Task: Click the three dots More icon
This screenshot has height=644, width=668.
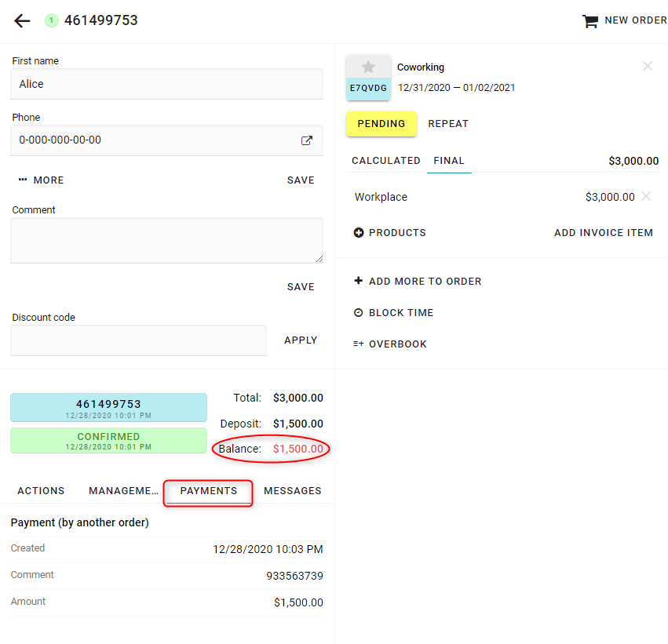Action: point(23,180)
